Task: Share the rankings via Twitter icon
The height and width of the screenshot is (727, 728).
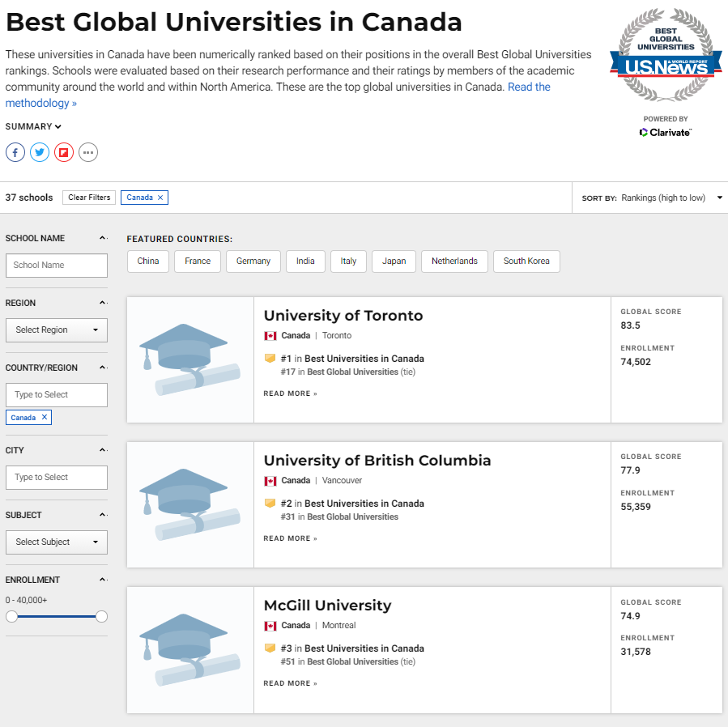Action: tap(40, 152)
